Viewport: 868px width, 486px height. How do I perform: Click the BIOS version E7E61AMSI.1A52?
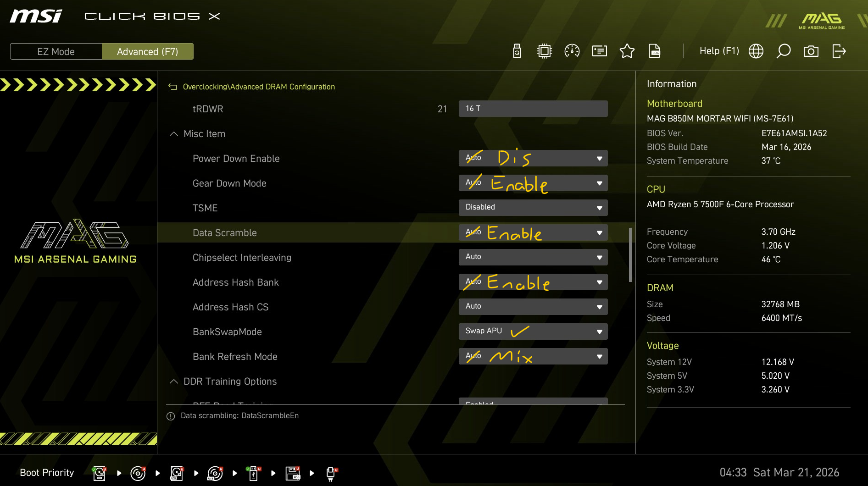click(x=794, y=133)
